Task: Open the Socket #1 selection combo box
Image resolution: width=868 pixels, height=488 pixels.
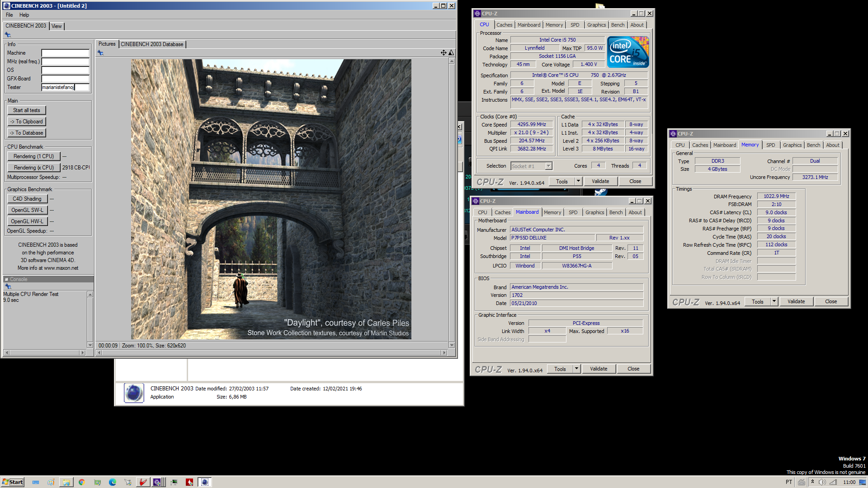Action: (x=531, y=166)
